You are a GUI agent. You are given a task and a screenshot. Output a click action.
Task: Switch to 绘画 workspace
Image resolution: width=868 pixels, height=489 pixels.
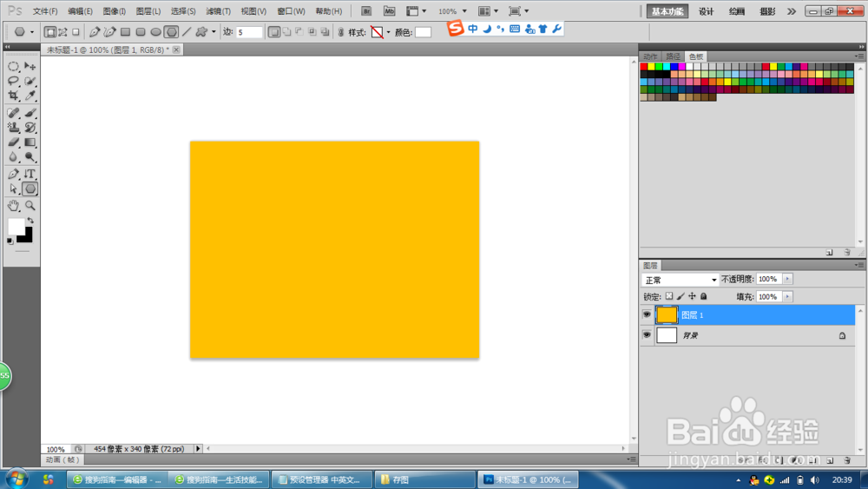(x=737, y=11)
